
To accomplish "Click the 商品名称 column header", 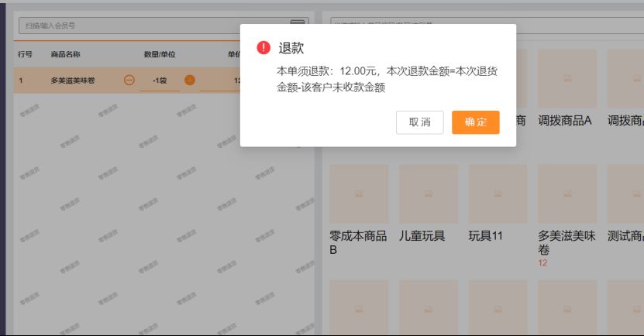I will [x=65, y=55].
